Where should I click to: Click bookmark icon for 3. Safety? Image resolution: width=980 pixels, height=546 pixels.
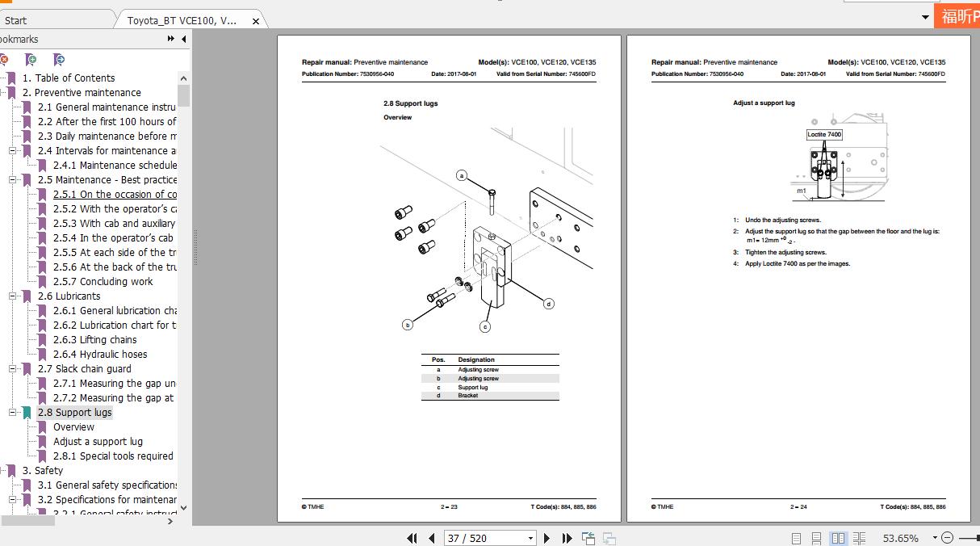click(11, 471)
